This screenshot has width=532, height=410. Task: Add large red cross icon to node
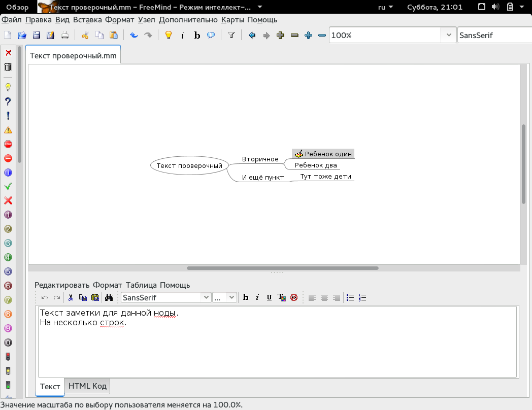pos(8,200)
